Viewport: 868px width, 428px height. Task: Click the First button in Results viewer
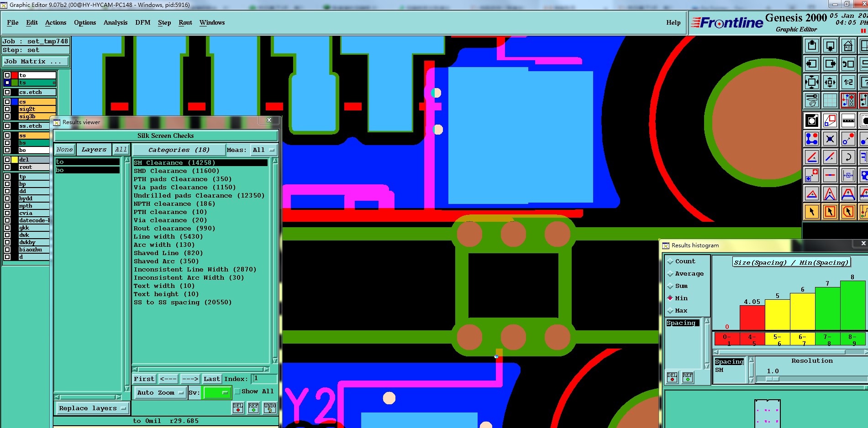click(144, 379)
